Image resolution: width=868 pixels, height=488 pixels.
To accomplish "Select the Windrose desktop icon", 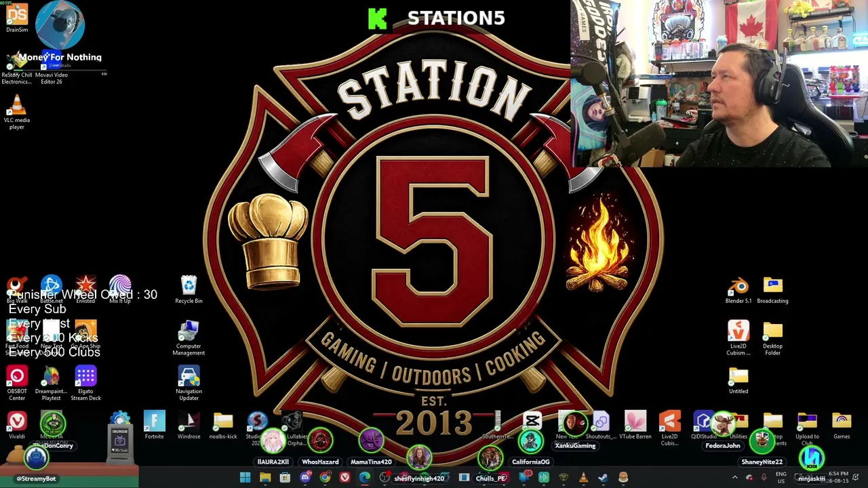I will coord(189,426).
